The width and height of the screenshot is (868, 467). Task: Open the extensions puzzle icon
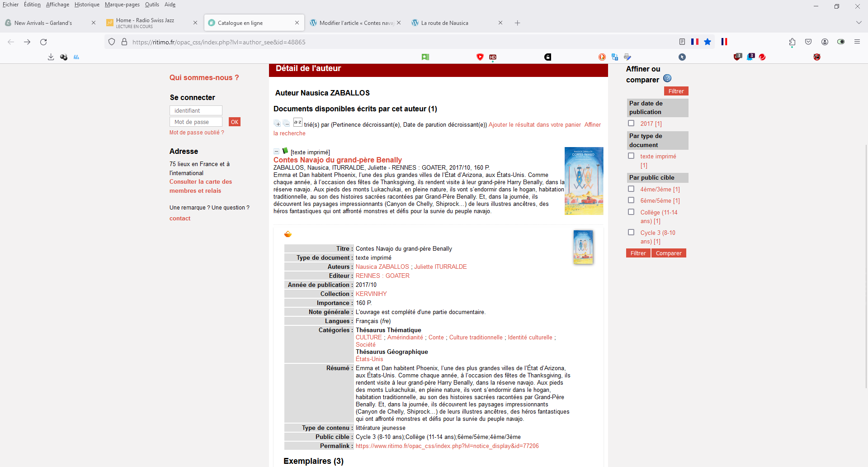pos(792,42)
